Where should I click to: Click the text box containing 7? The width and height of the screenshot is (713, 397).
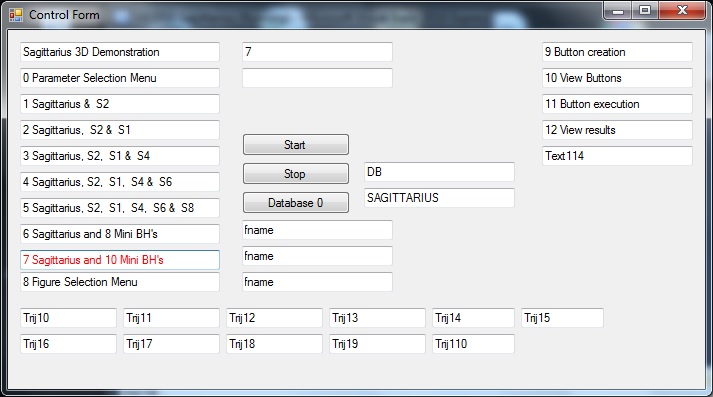pyautogui.click(x=317, y=52)
